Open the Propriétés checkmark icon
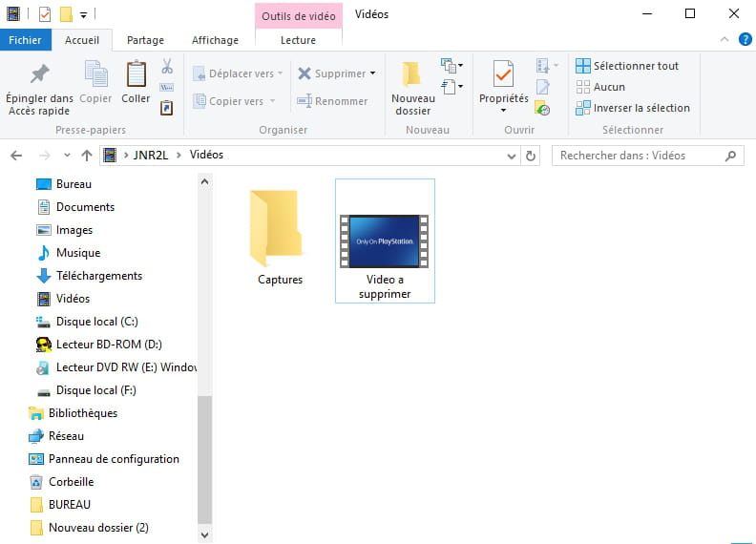 503,73
